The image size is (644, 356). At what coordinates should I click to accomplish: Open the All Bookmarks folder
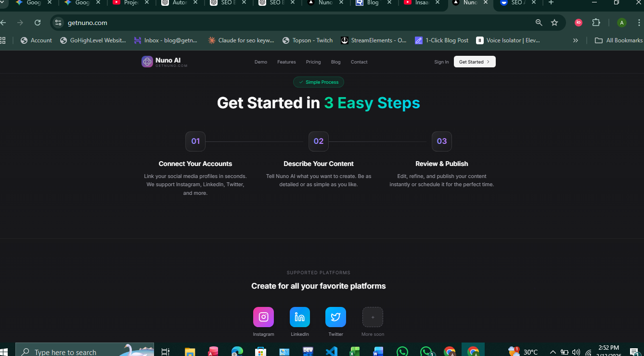tap(618, 40)
